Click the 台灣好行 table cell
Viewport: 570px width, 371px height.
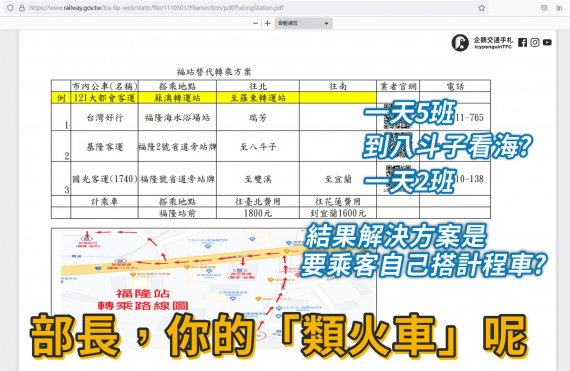[104, 117]
